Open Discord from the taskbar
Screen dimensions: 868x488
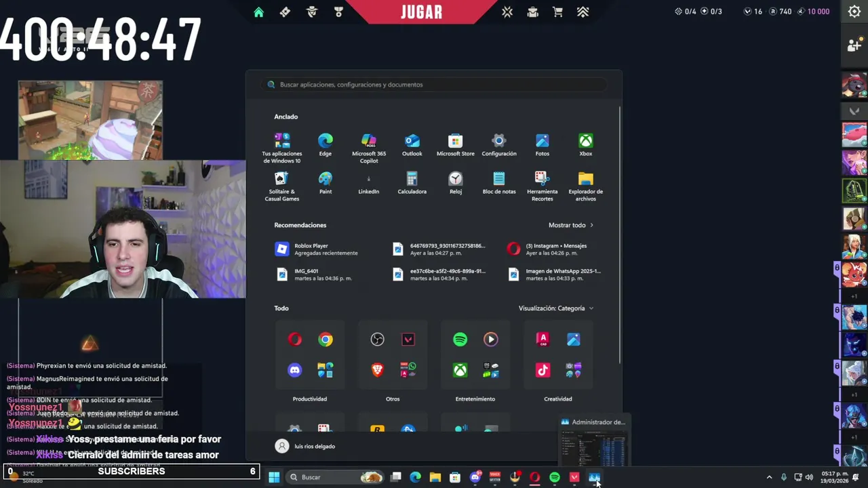(475, 477)
